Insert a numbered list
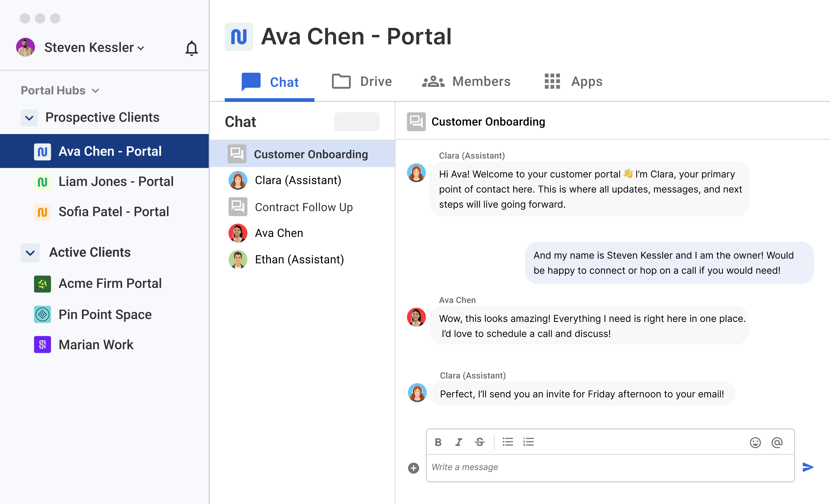 (528, 442)
